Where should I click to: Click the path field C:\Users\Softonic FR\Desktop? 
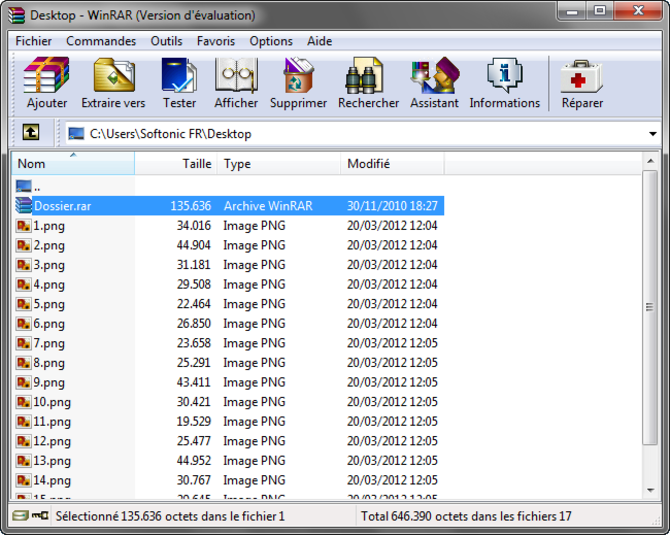(361, 134)
